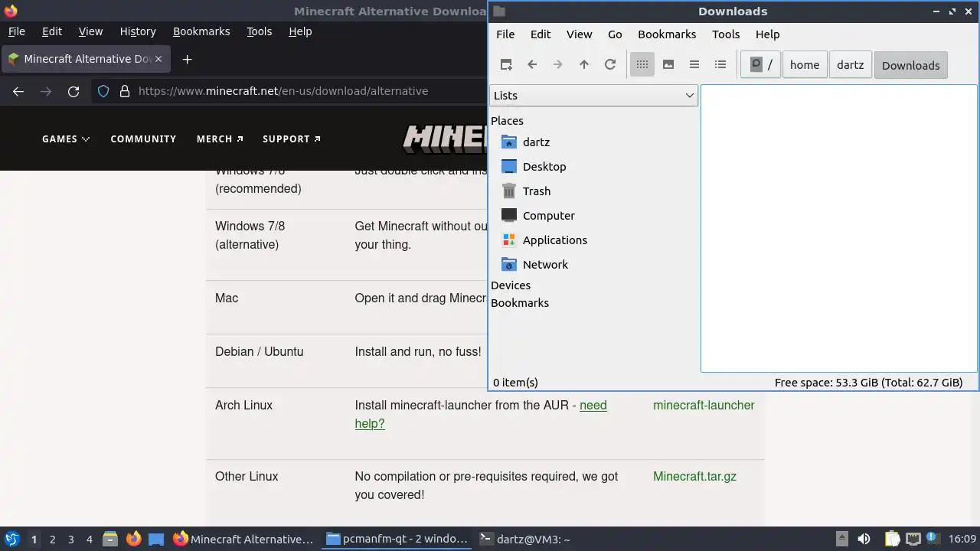Open Firefox Edit menu
The height and width of the screenshot is (551, 980).
52,31
